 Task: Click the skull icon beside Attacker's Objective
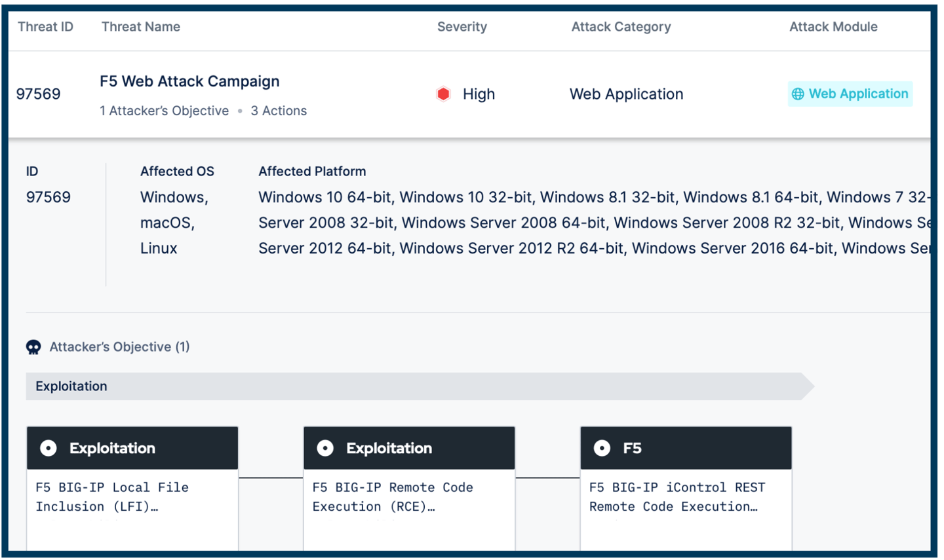coord(34,346)
